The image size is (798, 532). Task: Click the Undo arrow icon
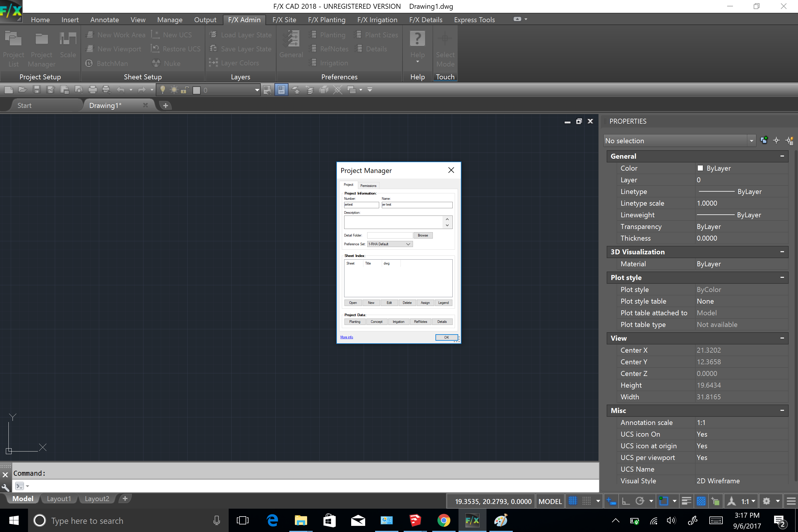(120, 90)
